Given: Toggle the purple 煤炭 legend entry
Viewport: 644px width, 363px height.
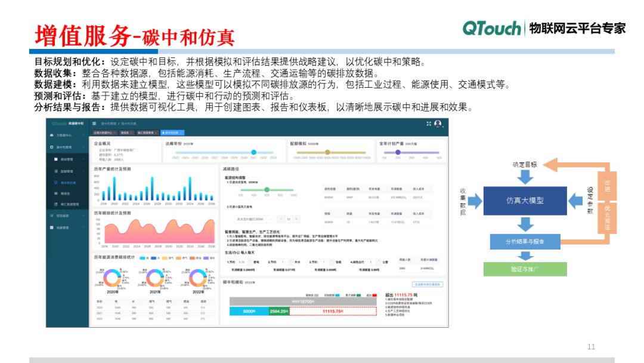Looking at the screenshot, I should pyautogui.click(x=209, y=258).
